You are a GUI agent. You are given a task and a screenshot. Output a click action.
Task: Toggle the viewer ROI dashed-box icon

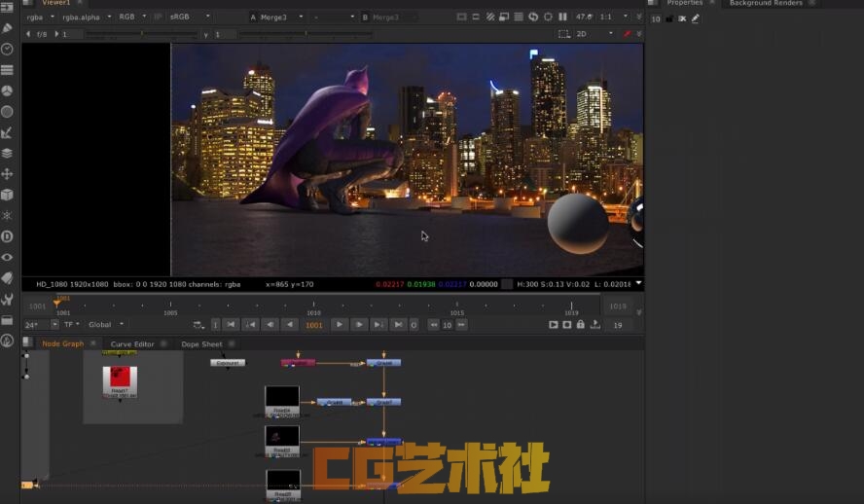[x=564, y=34]
